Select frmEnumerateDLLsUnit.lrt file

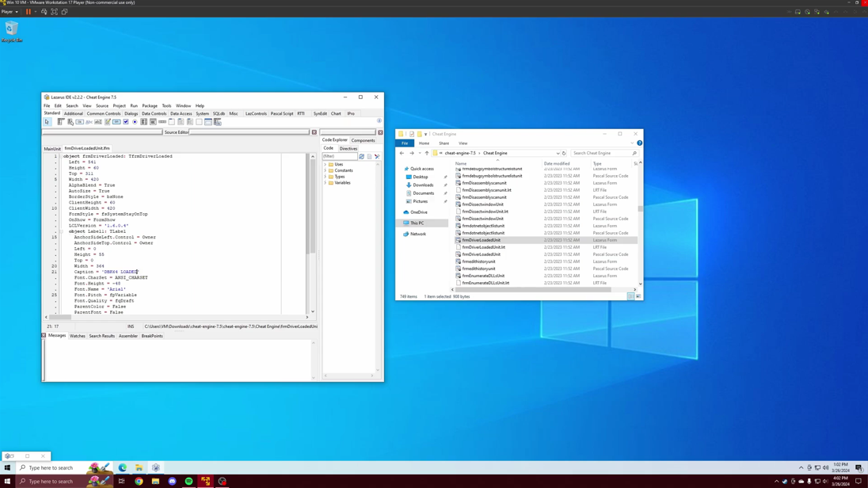tap(485, 283)
